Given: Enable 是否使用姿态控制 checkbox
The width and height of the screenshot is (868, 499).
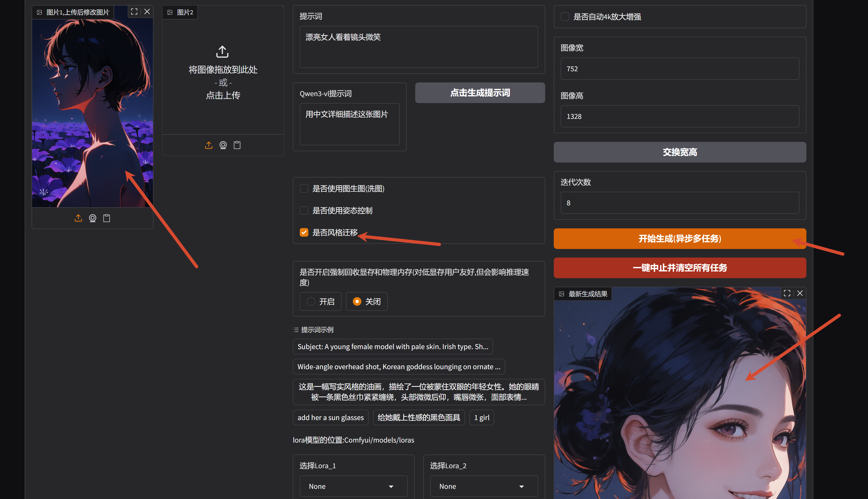Looking at the screenshot, I should pos(304,210).
